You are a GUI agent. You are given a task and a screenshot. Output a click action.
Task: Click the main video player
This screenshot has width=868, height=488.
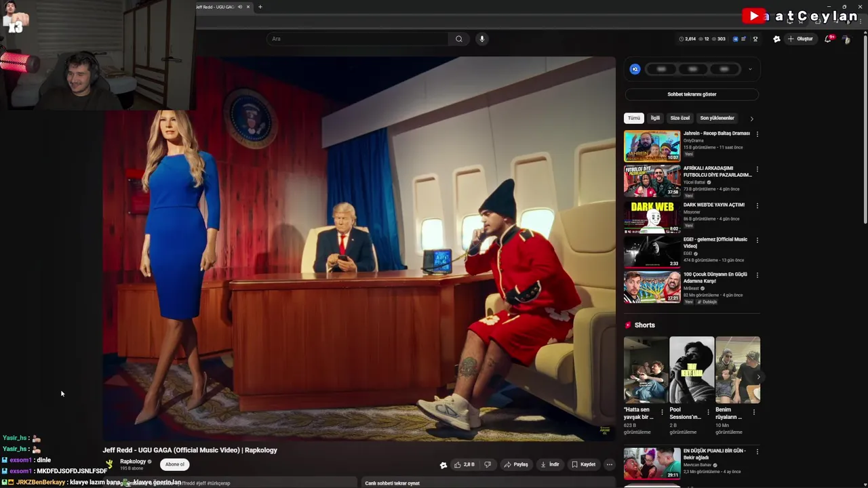click(359, 249)
